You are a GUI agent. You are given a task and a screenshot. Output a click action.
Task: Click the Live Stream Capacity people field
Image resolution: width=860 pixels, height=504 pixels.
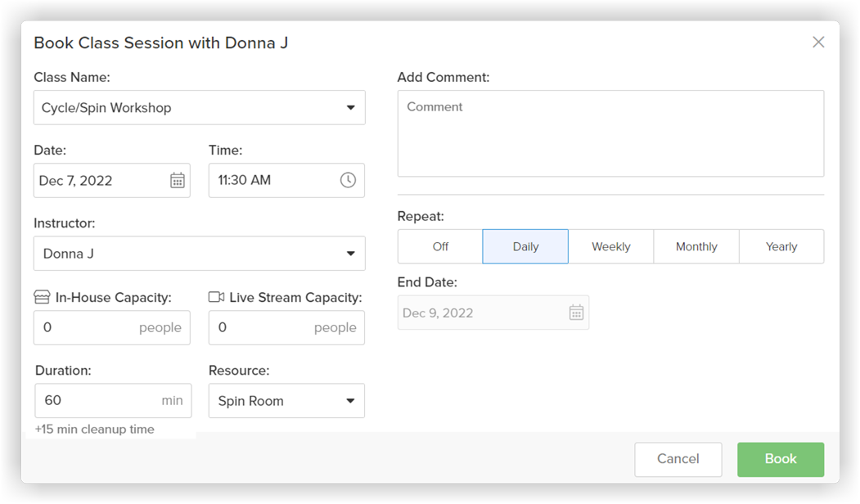[286, 327]
